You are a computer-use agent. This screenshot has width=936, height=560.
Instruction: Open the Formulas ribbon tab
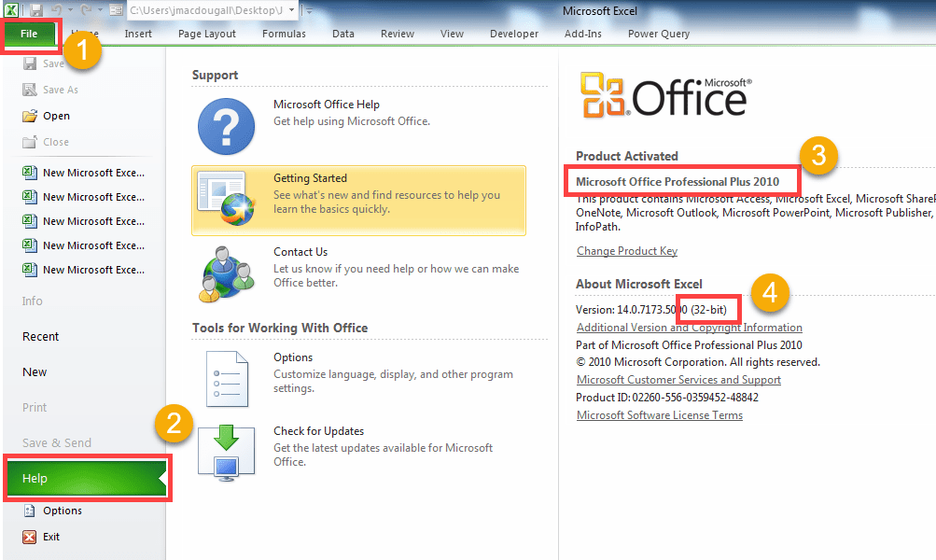click(284, 34)
